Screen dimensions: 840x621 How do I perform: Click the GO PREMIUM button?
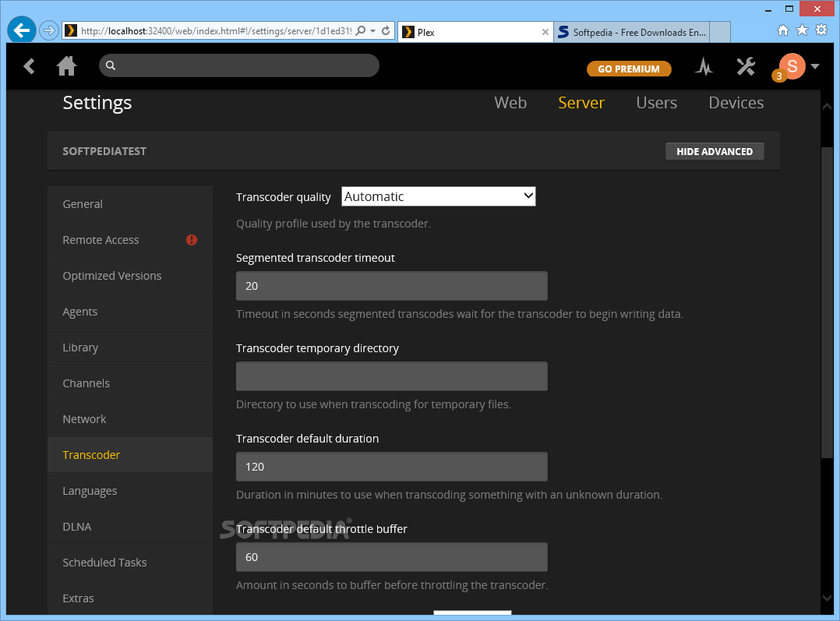629,69
